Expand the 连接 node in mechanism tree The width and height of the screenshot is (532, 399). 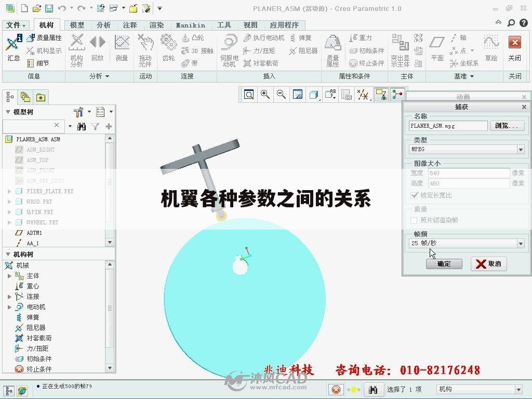[9, 297]
